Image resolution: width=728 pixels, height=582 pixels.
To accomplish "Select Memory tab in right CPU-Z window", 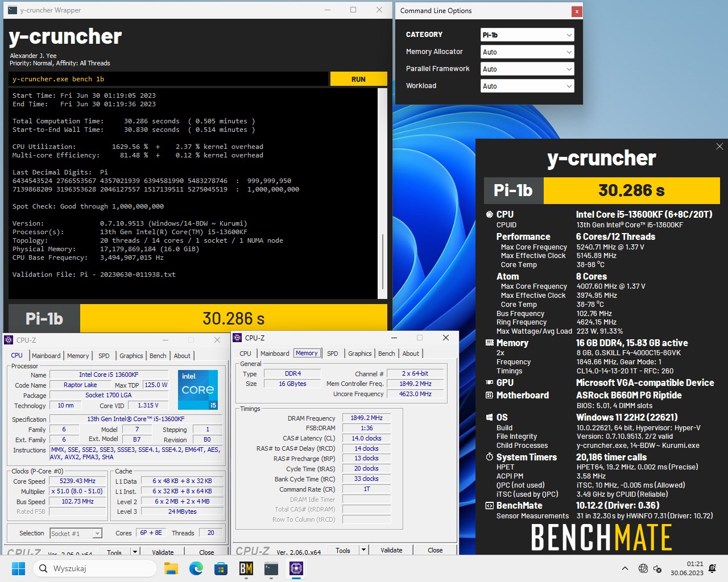I will coord(307,353).
